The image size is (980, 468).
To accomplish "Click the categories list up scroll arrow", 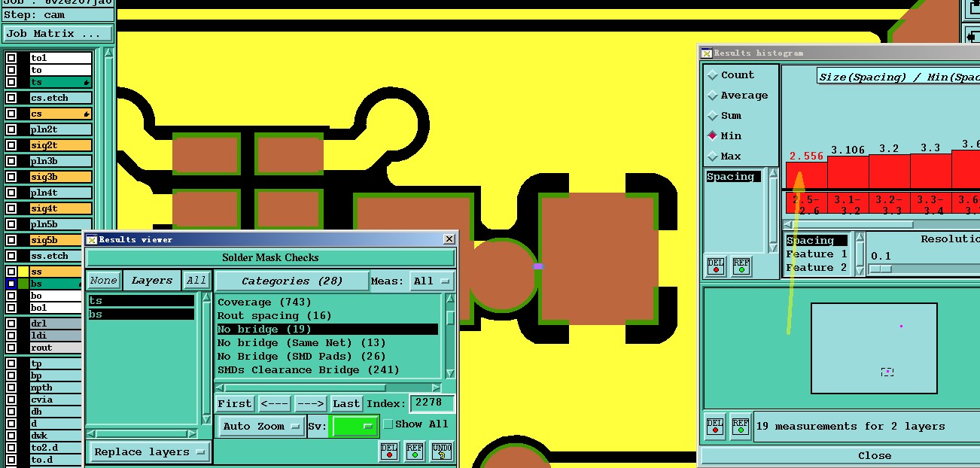I will [450, 300].
